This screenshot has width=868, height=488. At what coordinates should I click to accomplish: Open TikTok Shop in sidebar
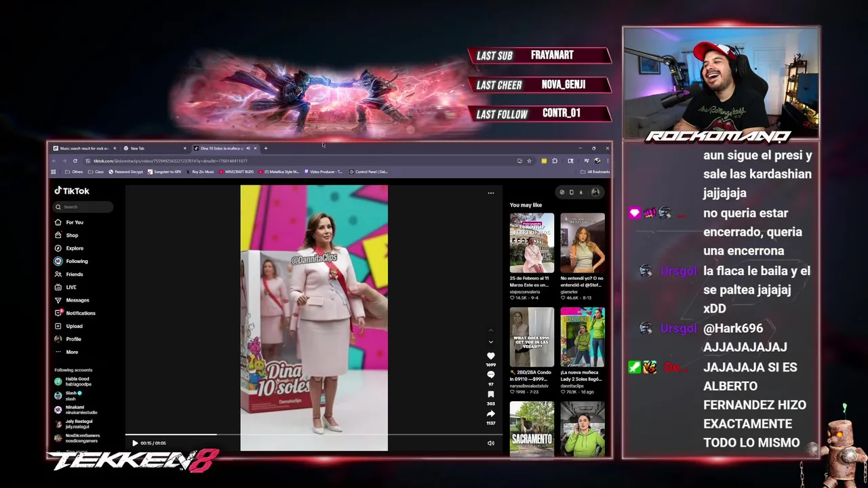tap(67, 235)
